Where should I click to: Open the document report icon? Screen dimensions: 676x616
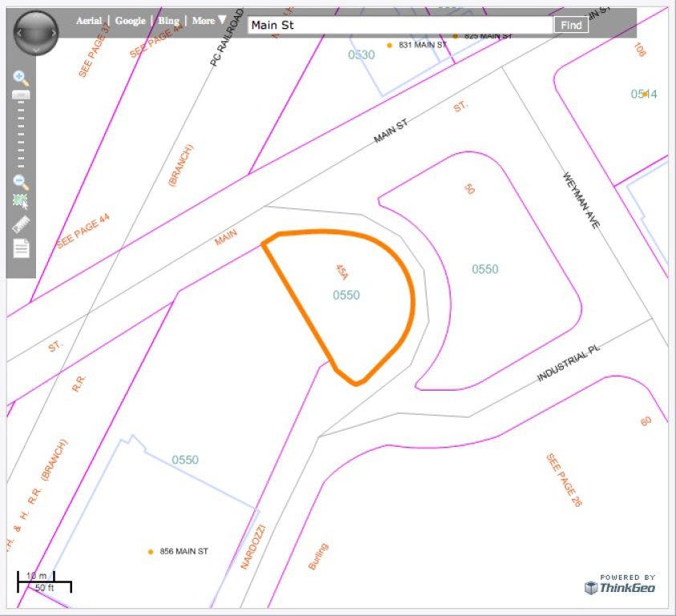21,248
